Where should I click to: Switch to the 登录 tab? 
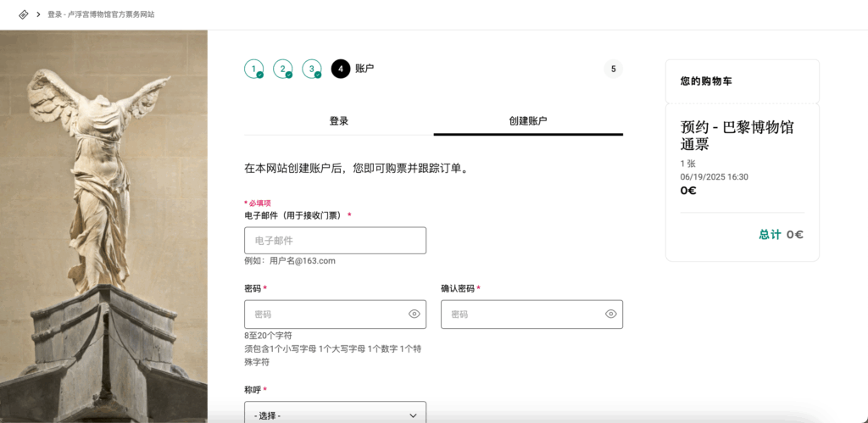[x=338, y=121]
